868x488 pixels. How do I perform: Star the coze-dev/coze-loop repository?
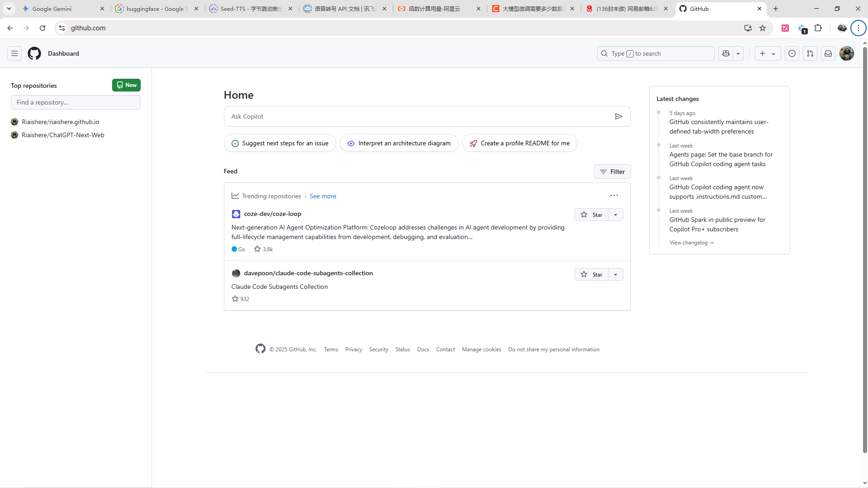591,215
